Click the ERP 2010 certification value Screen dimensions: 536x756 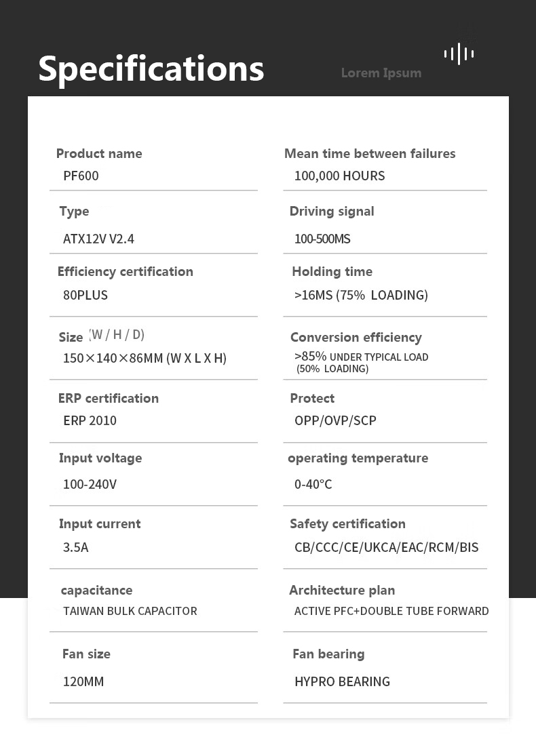(90, 420)
